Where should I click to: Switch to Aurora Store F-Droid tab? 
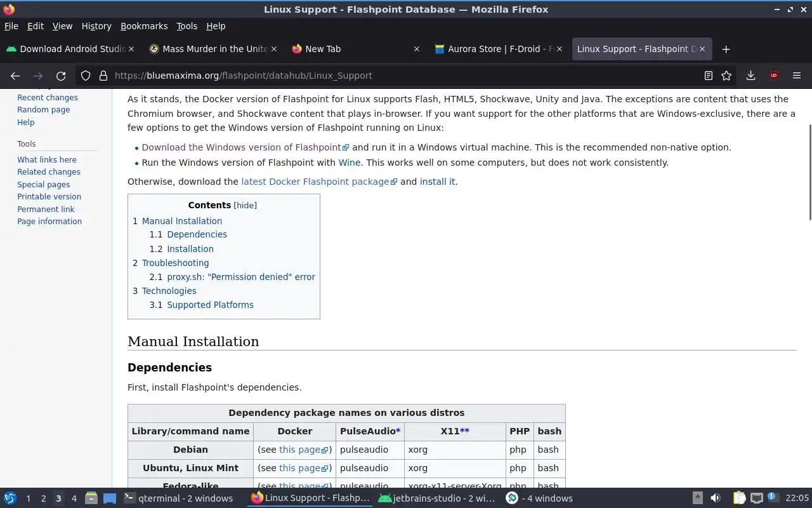click(495, 49)
